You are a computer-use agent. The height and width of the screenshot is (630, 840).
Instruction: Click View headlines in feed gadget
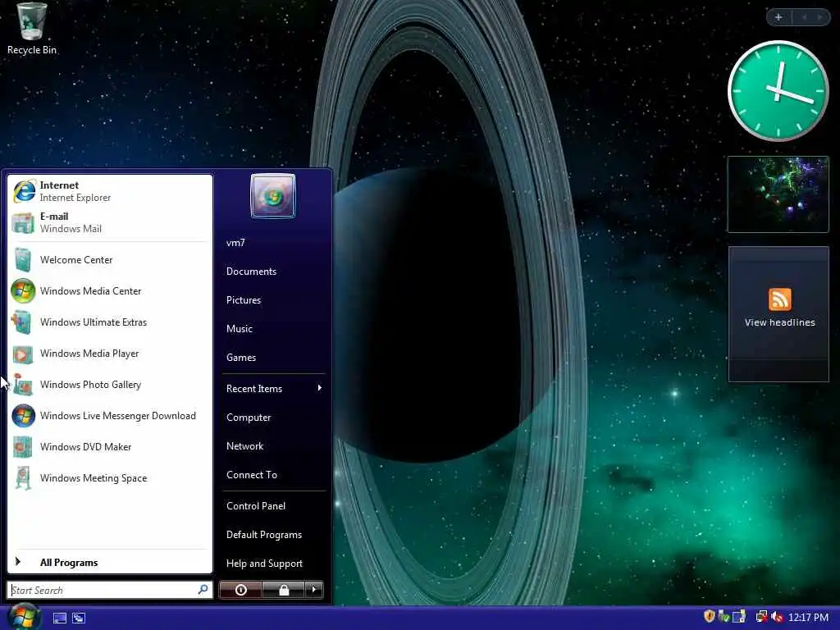779,322
